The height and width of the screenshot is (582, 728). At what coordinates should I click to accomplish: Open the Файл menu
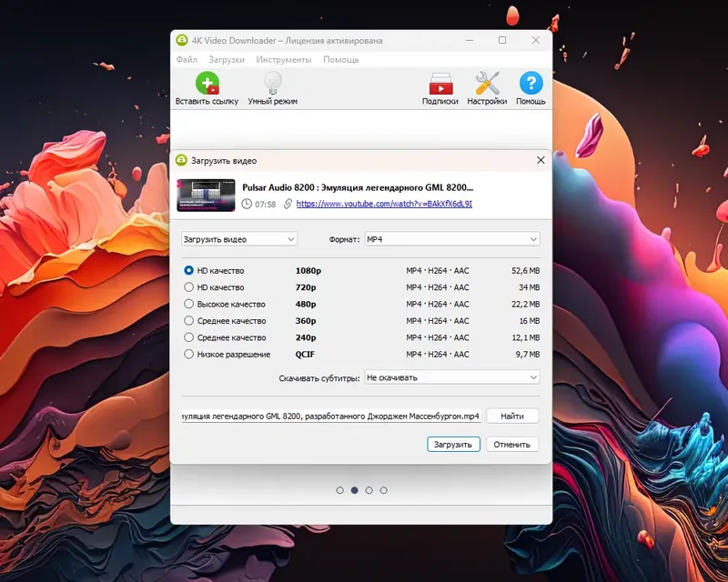[187, 59]
